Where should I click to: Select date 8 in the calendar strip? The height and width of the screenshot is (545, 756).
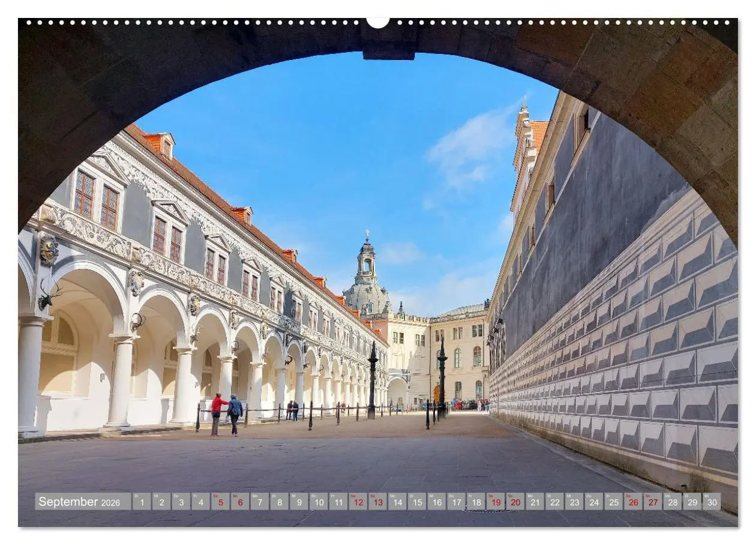279,502
